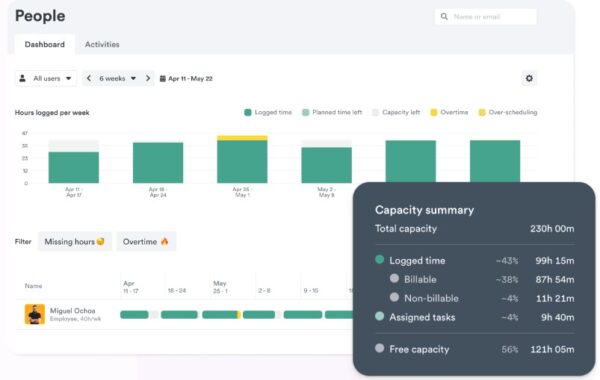
Task: Open the All users dropdown
Action: click(46, 78)
